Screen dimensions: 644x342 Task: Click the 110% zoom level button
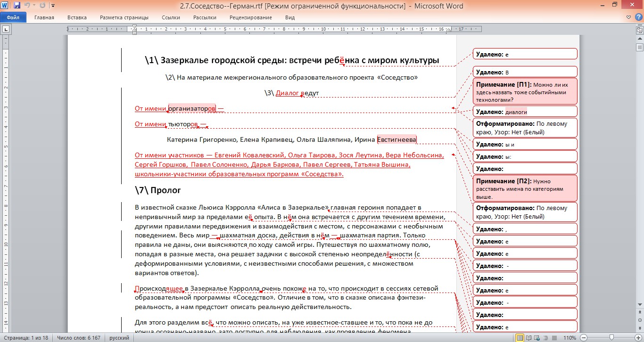coord(570,338)
